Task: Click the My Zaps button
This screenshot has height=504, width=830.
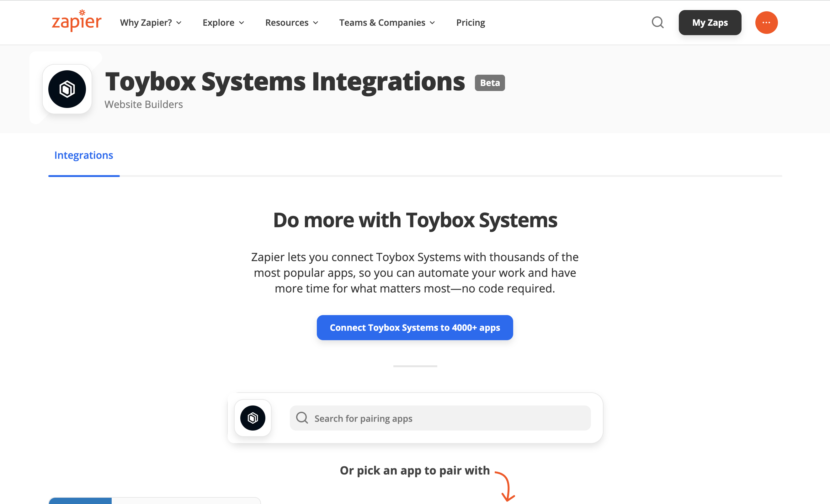Action: (x=710, y=23)
